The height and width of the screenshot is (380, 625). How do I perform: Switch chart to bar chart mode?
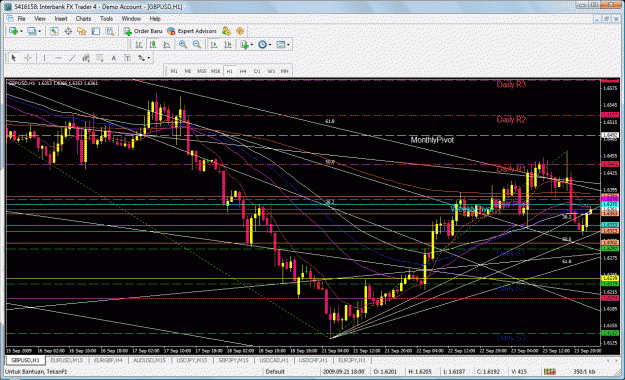coord(139,45)
